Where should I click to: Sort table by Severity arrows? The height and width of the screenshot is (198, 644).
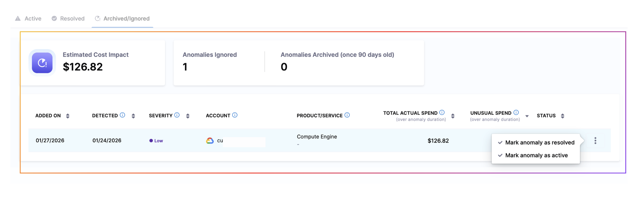coord(188,116)
